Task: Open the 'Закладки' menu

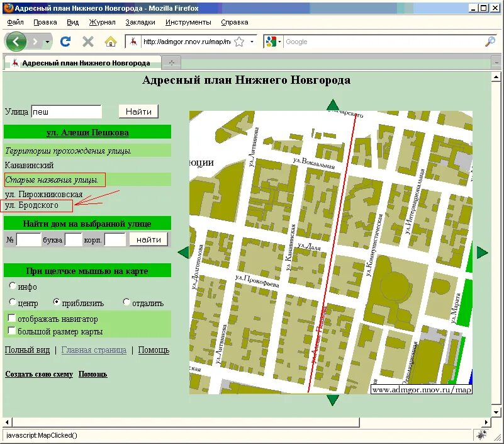Action: pos(140,22)
